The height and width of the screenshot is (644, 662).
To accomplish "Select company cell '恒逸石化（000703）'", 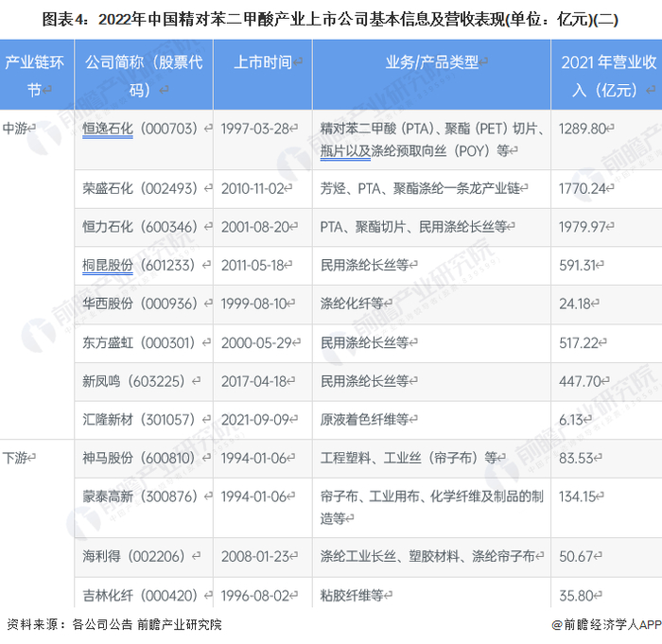I will [x=144, y=140].
